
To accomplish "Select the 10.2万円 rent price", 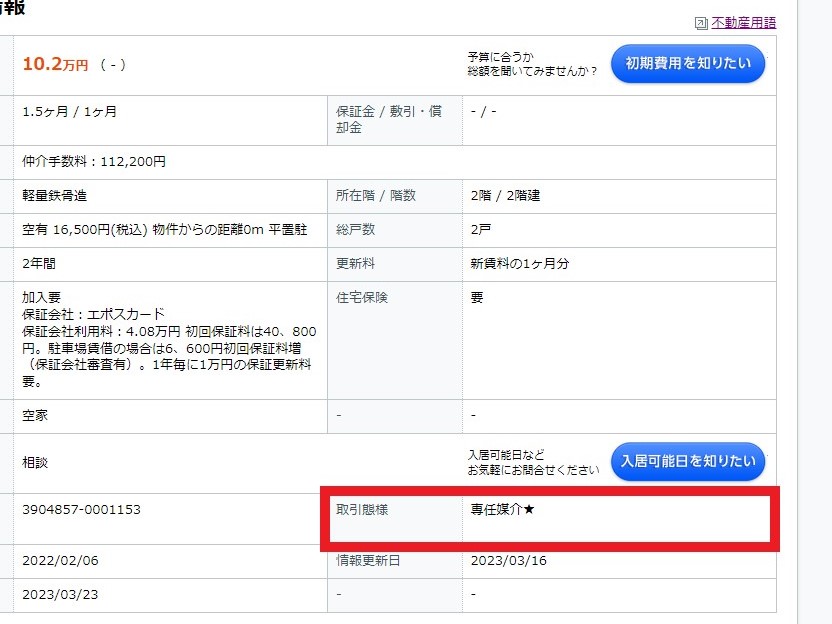I will 55,64.
